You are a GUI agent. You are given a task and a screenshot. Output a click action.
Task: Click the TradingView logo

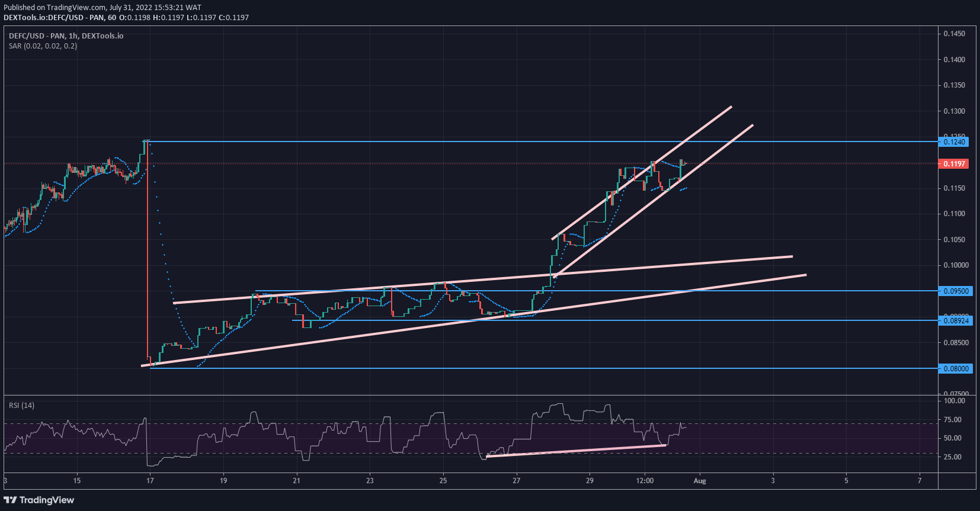click(x=39, y=500)
